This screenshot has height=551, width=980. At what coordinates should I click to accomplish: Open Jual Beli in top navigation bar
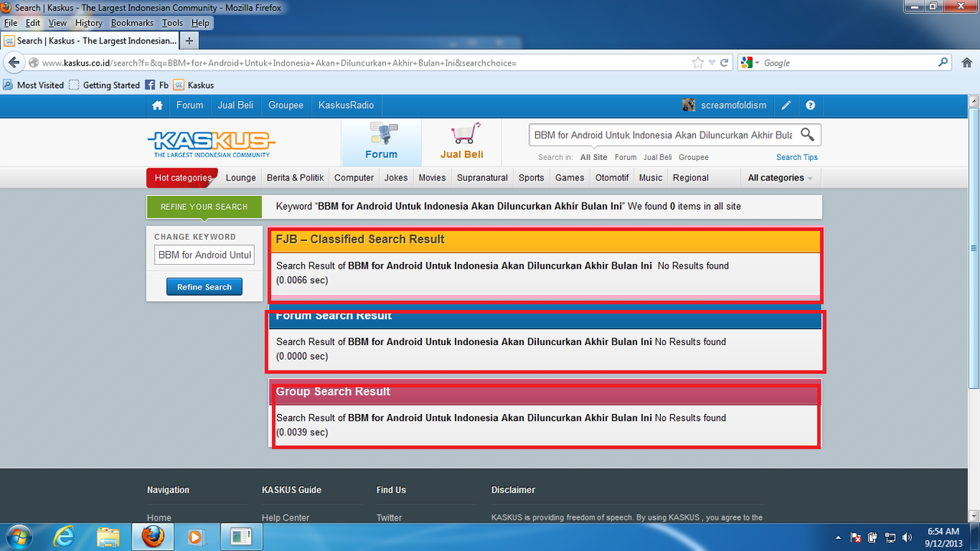pyautogui.click(x=236, y=106)
